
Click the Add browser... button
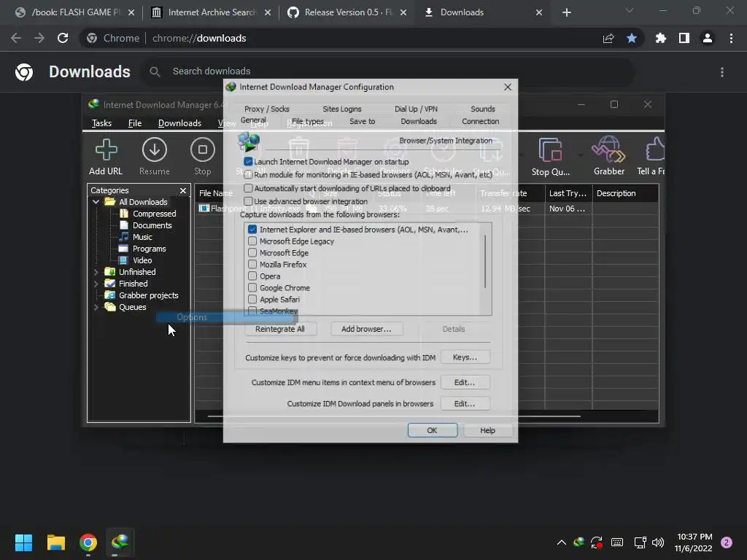point(366,329)
